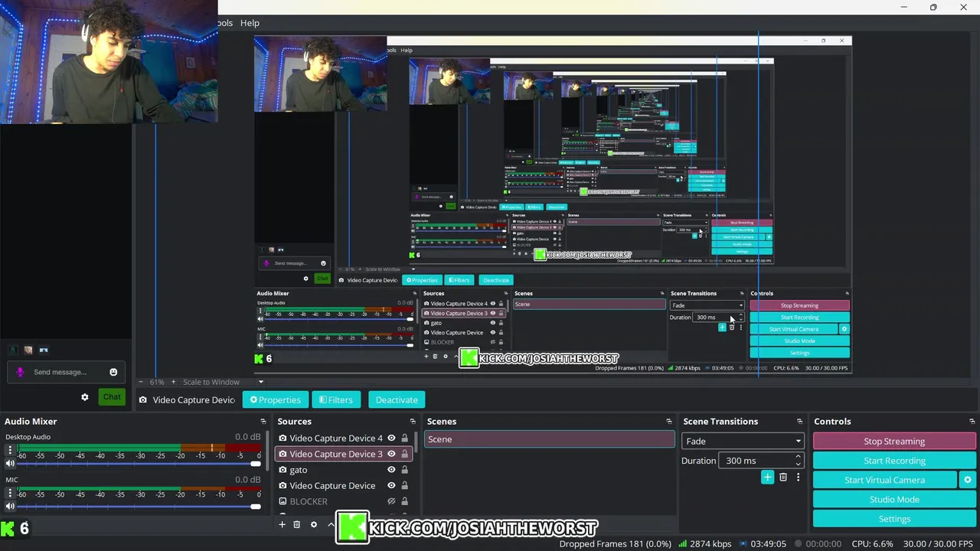The height and width of the screenshot is (551, 980).
Task: Toggle lock on BLOCKER source
Action: point(405,501)
